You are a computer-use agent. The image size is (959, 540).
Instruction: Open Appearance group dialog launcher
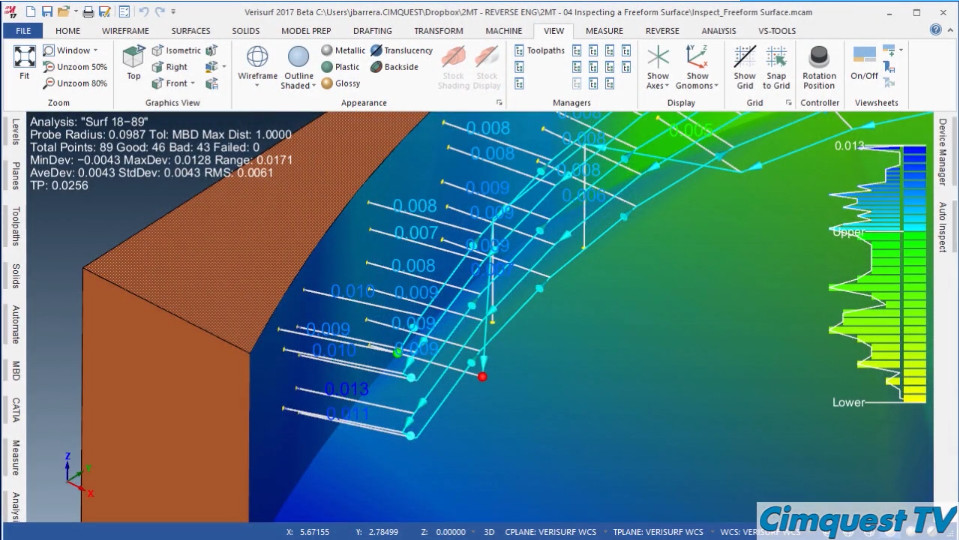tap(499, 103)
